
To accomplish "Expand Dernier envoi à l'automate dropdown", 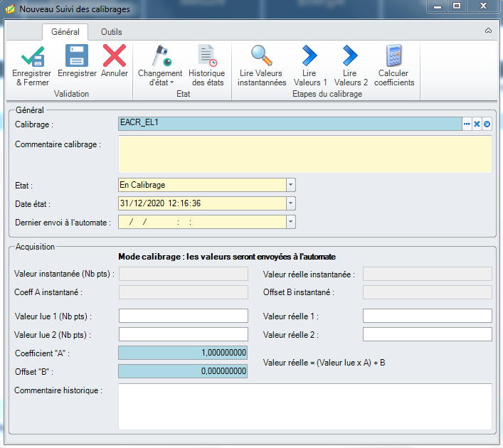I will click(290, 222).
